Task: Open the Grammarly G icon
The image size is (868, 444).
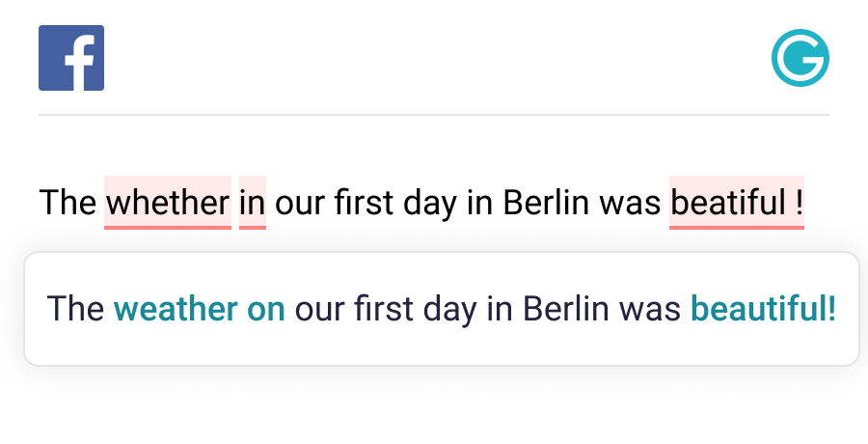Action: [x=800, y=58]
